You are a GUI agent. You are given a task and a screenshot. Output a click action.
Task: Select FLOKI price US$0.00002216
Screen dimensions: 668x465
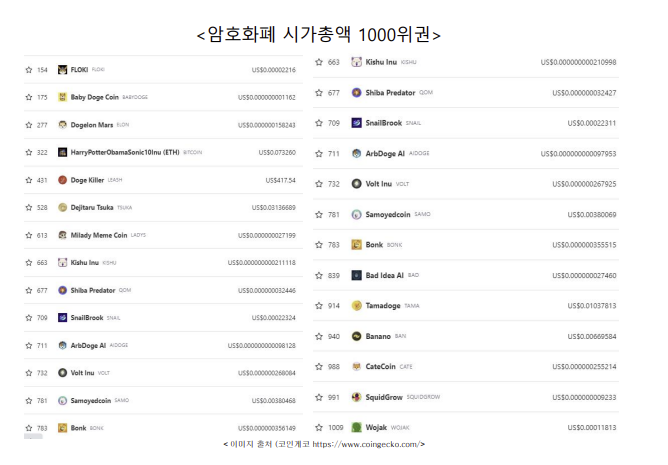[274, 70]
